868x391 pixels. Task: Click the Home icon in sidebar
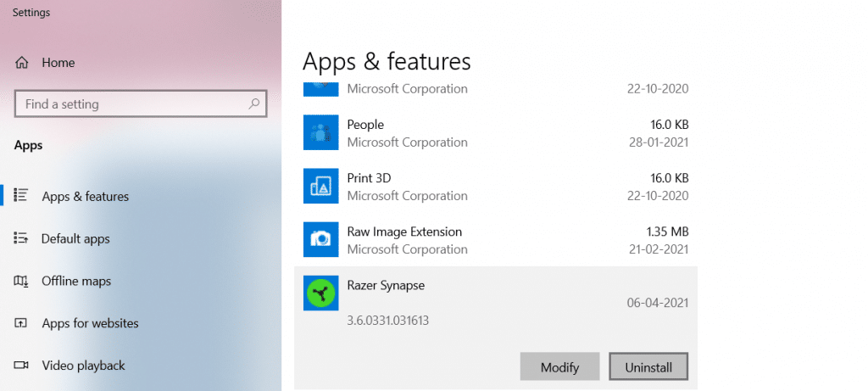(x=21, y=63)
